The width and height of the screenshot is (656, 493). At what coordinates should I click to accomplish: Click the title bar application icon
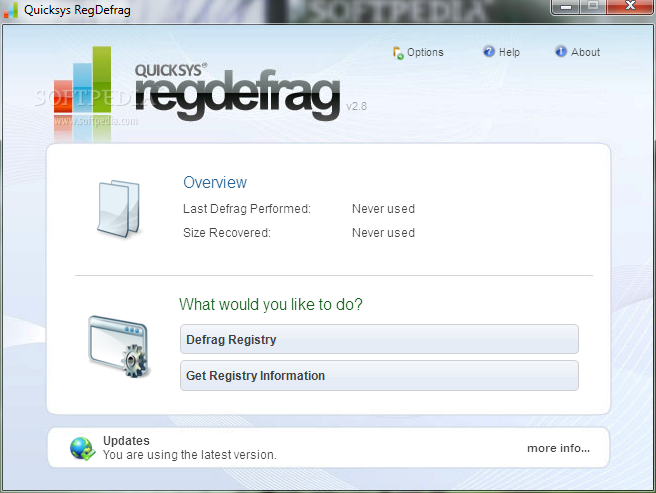[x=11, y=10]
